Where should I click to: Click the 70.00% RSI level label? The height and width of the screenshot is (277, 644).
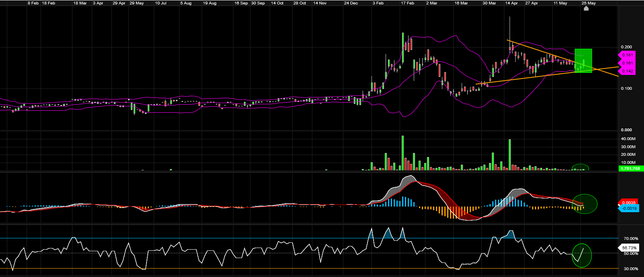click(631, 239)
